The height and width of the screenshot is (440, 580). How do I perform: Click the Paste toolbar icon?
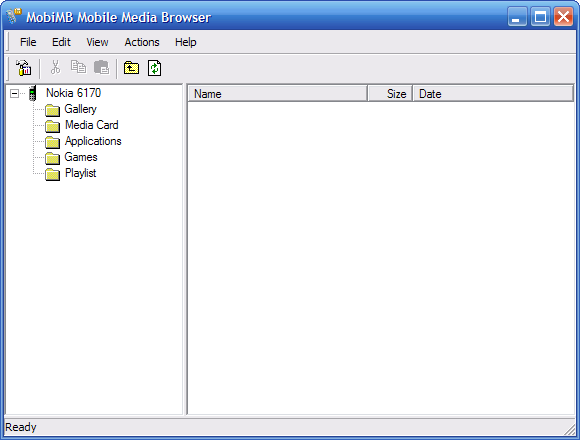pyautogui.click(x=101, y=67)
